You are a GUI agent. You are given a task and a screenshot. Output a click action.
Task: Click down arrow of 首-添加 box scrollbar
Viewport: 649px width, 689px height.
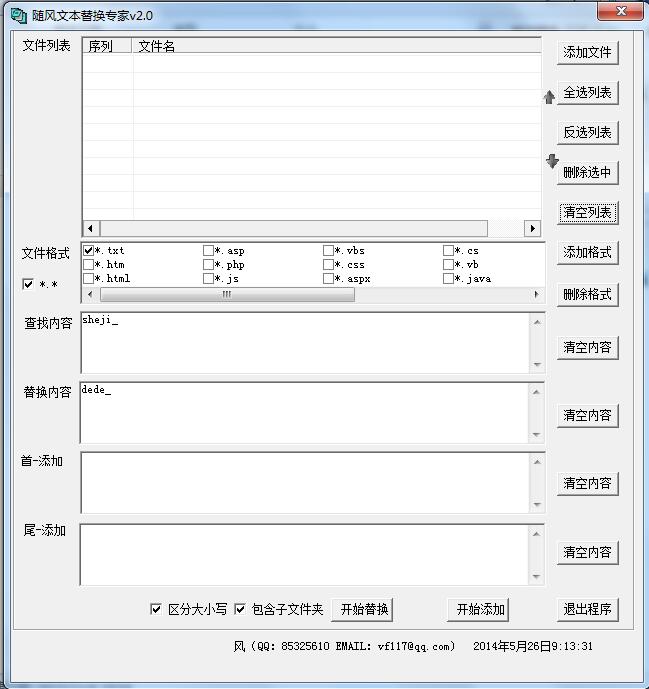(538, 505)
